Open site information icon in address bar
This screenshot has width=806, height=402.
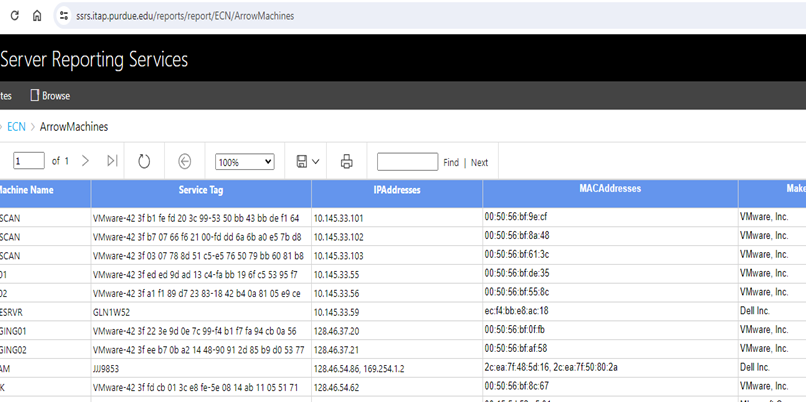[64, 16]
